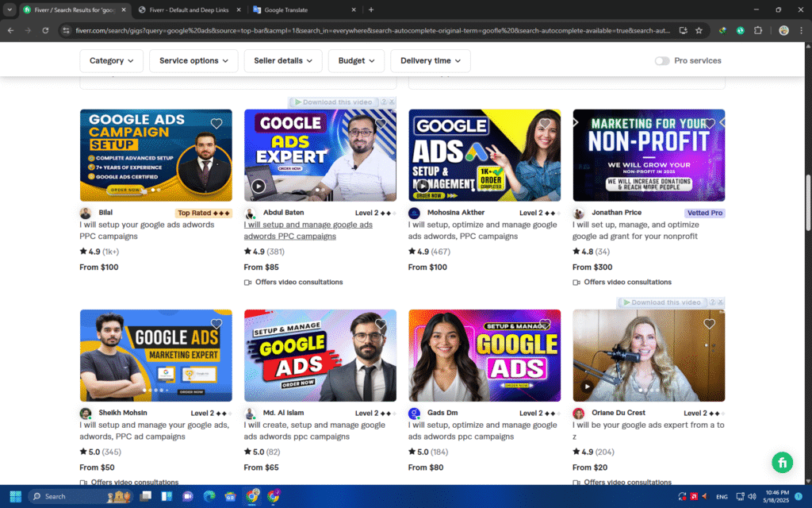Viewport: 812px width, 508px height.
Task: Close the Default and Deep Links tab
Action: point(238,10)
